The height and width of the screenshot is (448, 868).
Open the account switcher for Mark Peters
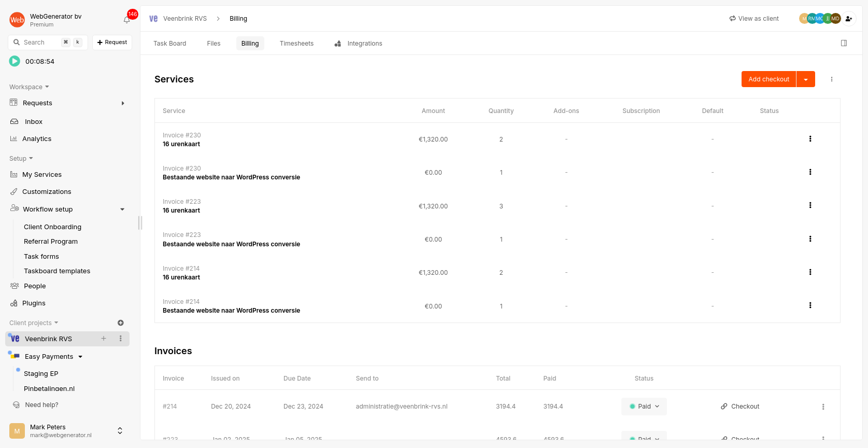pos(120,431)
